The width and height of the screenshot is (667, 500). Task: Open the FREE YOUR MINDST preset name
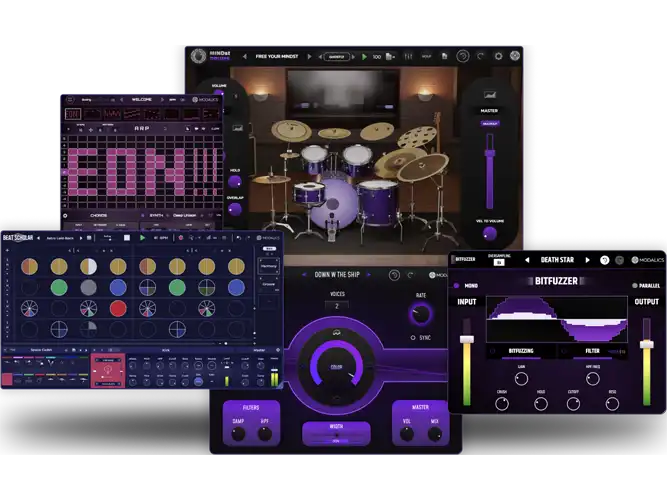(277, 56)
